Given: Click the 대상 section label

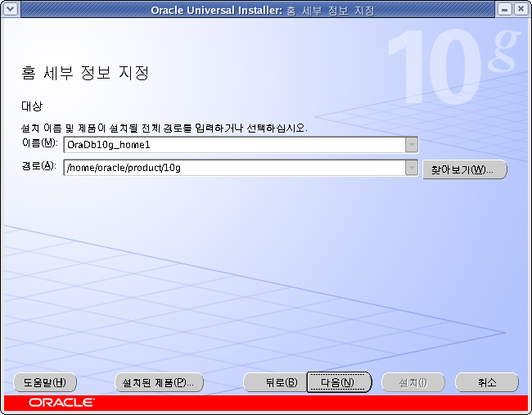Looking at the screenshot, I should 32,106.
